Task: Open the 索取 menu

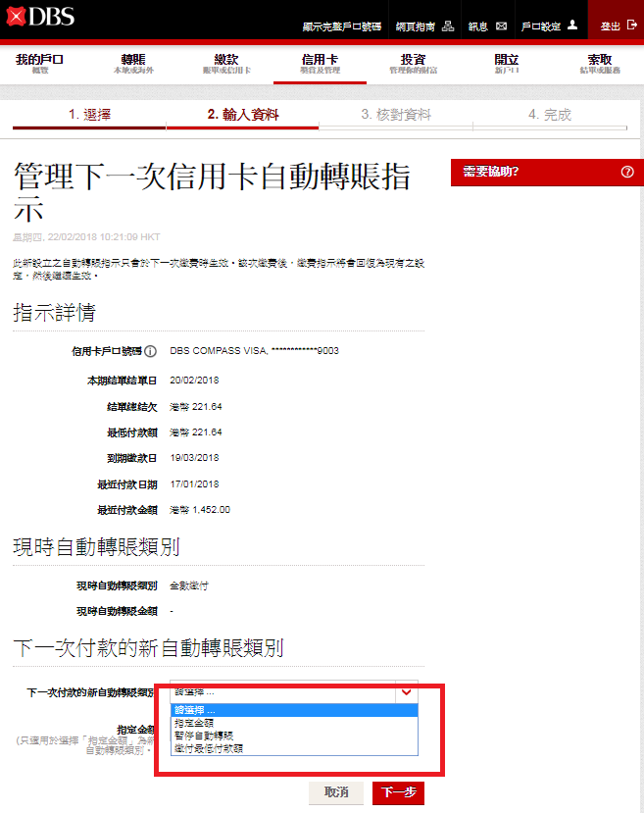Action: [599, 65]
